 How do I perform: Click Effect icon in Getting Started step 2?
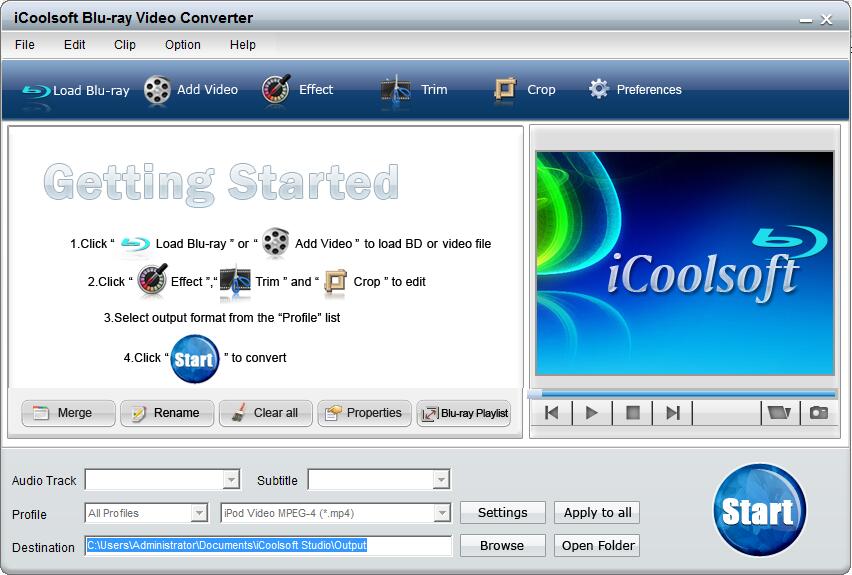coord(152,280)
